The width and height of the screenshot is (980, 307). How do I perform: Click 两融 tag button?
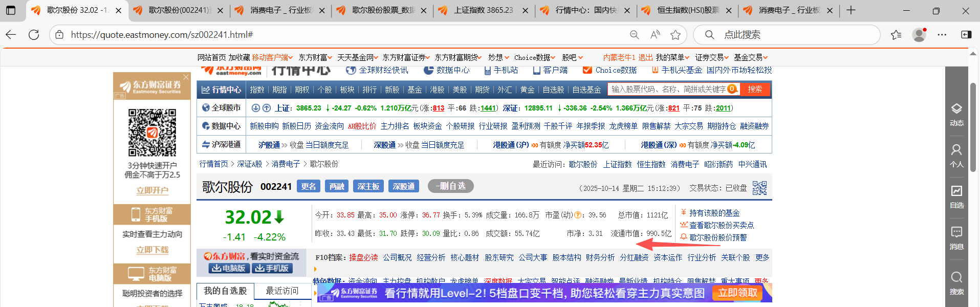click(337, 186)
